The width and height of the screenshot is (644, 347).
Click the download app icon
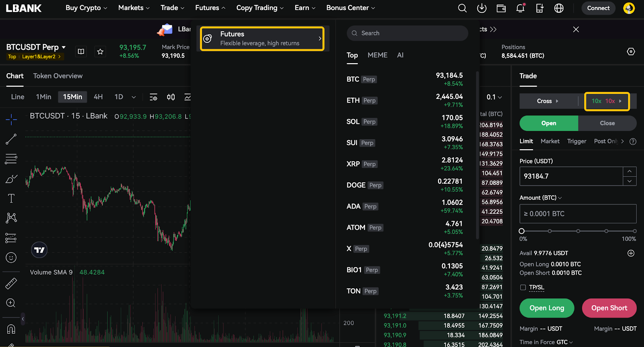point(482,8)
